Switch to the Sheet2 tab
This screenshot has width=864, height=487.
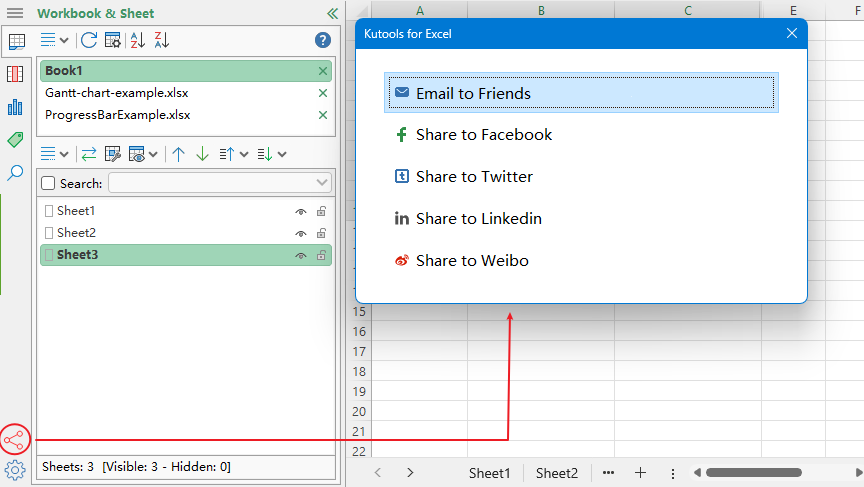click(556, 473)
